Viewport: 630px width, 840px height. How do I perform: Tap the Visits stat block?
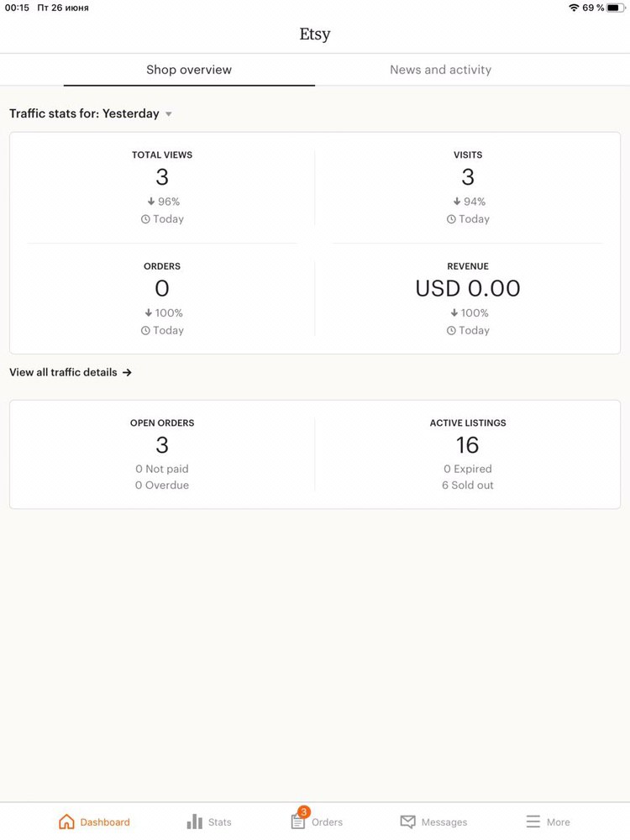pyautogui.click(x=468, y=187)
